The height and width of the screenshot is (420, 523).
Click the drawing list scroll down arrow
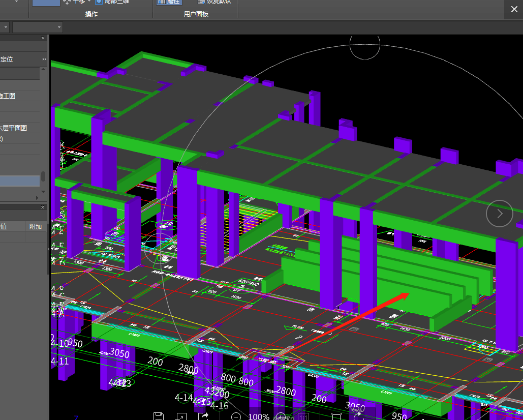[x=43, y=192]
